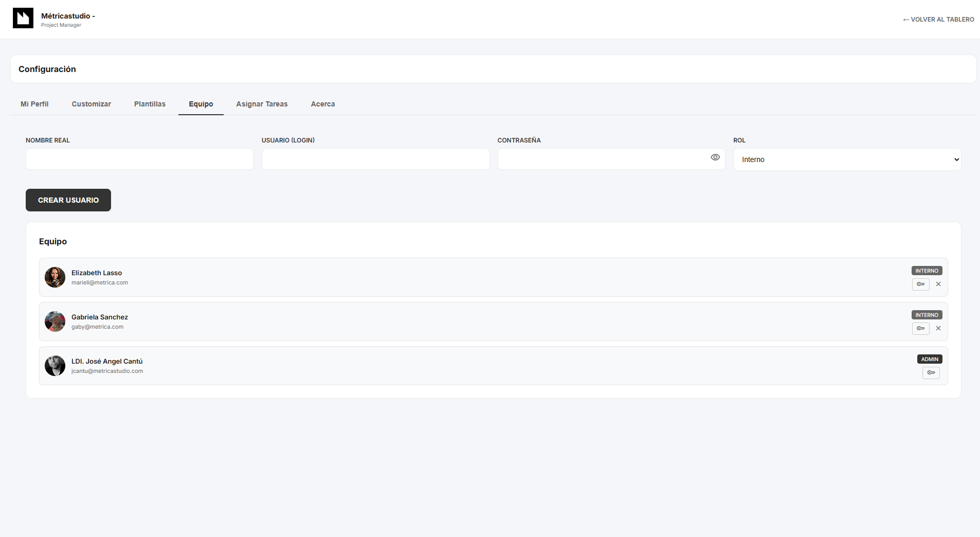Remove Elizabeth Lasso with X icon
The width and height of the screenshot is (980, 537).
(x=938, y=284)
